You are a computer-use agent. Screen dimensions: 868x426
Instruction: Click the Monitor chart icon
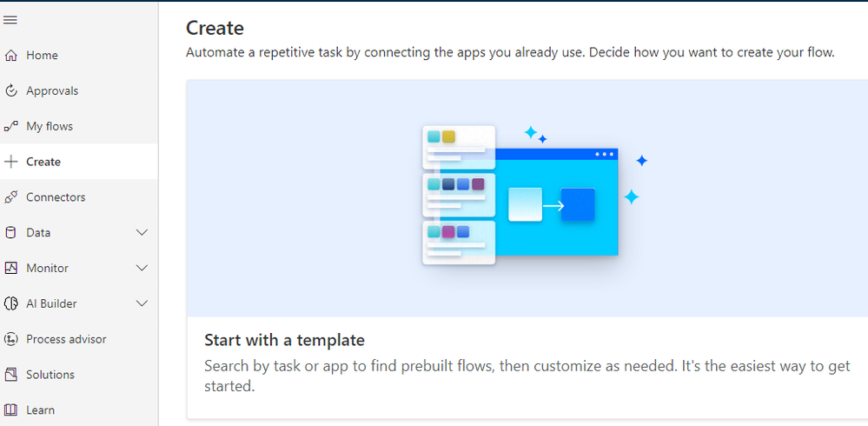(11, 269)
